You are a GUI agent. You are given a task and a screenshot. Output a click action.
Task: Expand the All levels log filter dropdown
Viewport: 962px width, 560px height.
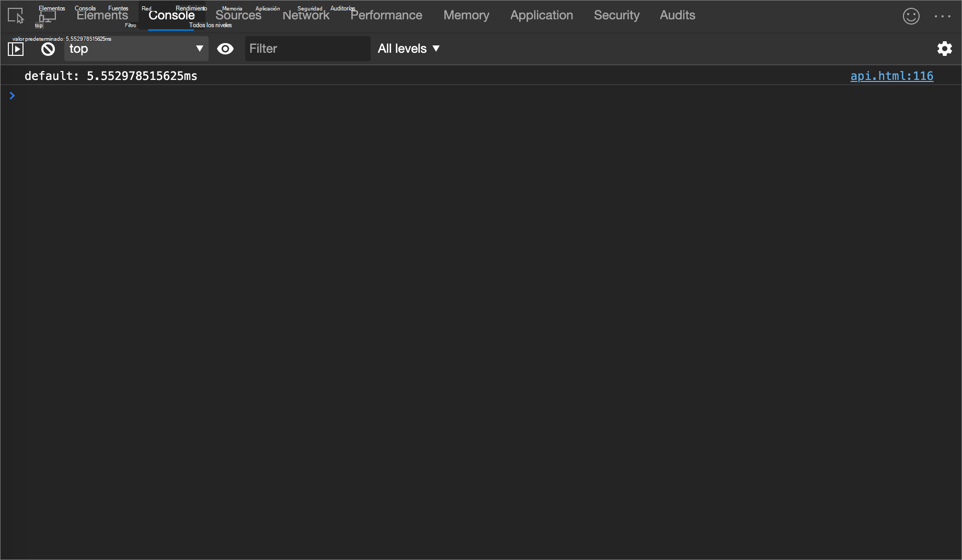pyautogui.click(x=409, y=49)
